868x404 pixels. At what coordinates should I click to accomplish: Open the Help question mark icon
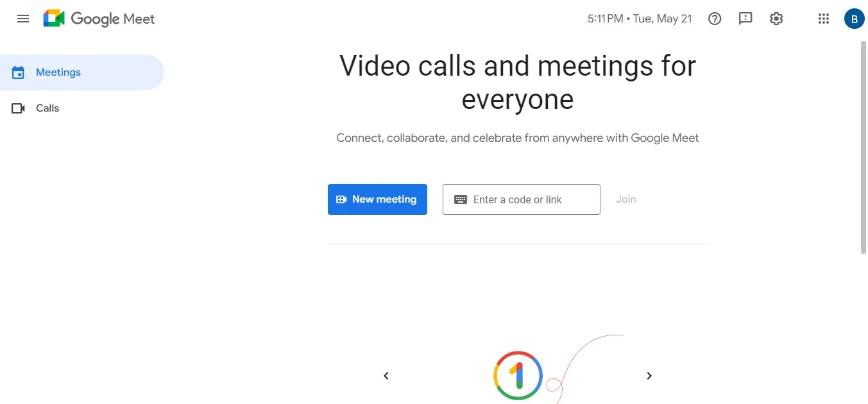coord(715,19)
